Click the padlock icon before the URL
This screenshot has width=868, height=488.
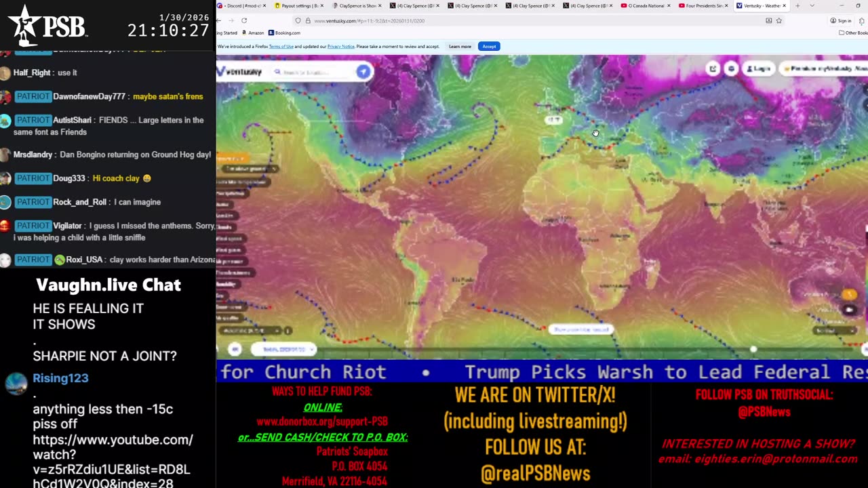[x=308, y=20]
